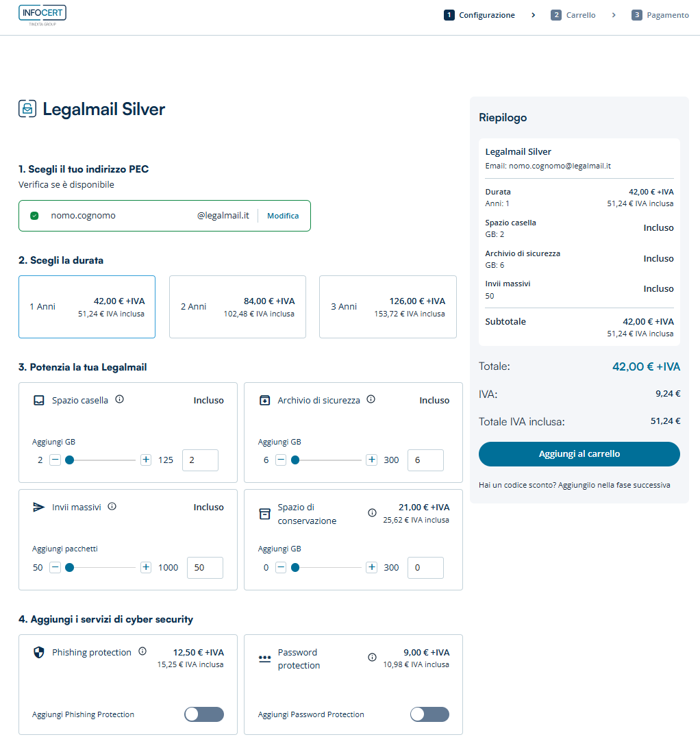The width and height of the screenshot is (700, 737).
Task: Click the Spazio di conservazione GB field
Action: (x=425, y=568)
